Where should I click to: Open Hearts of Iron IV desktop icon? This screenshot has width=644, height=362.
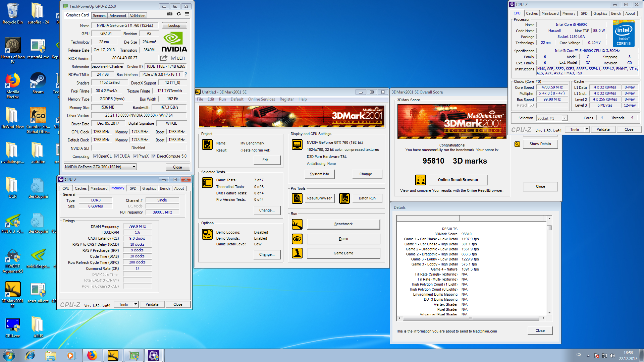coord(13,50)
